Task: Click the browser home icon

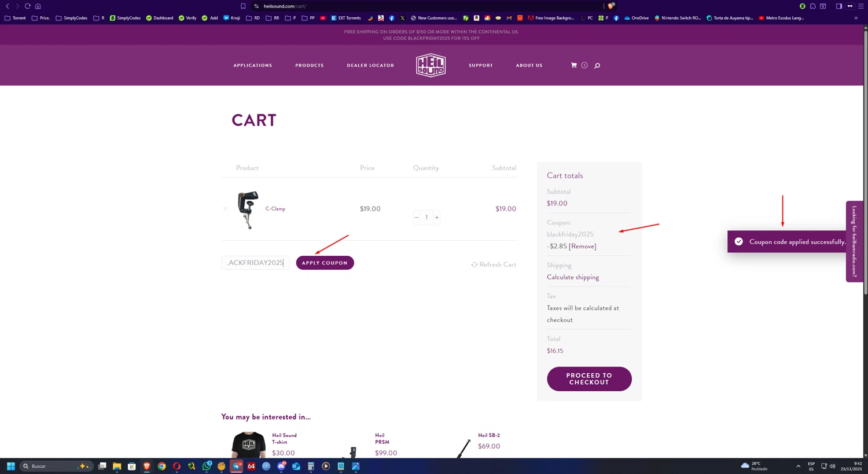Action: (38, 6)
